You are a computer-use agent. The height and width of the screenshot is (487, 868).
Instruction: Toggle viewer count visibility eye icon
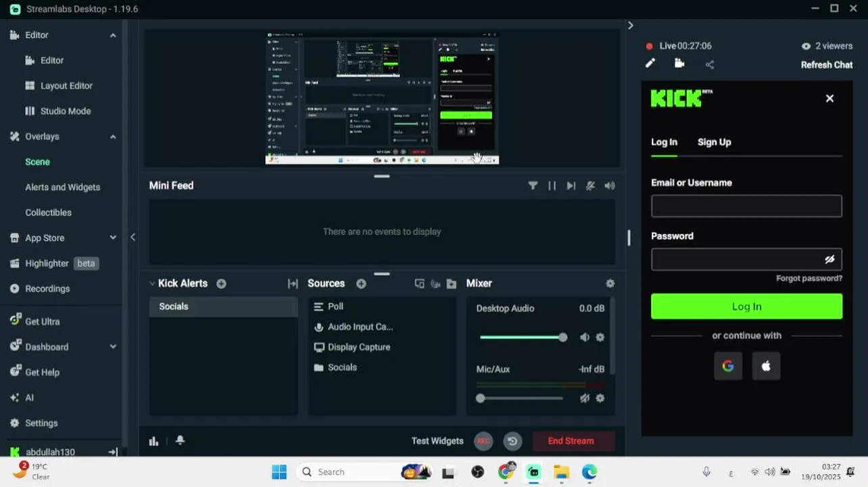(x=806, y=46)
